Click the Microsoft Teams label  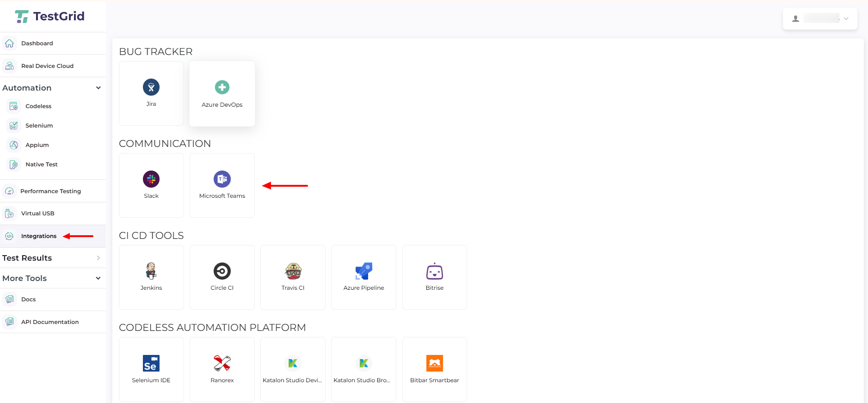(x=222, y=196)
